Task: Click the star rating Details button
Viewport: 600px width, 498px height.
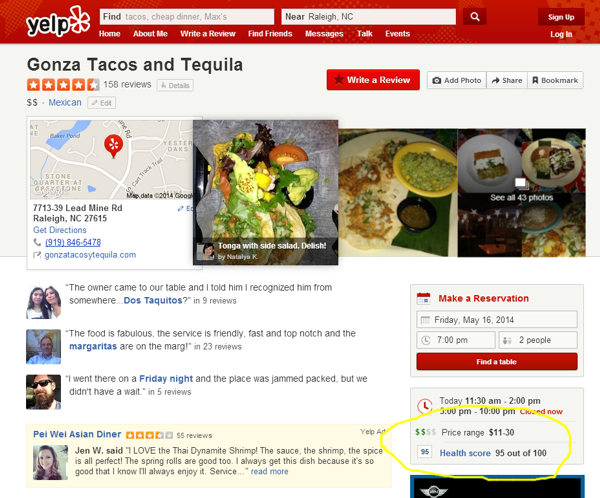Action: click(x=175, y=85)
